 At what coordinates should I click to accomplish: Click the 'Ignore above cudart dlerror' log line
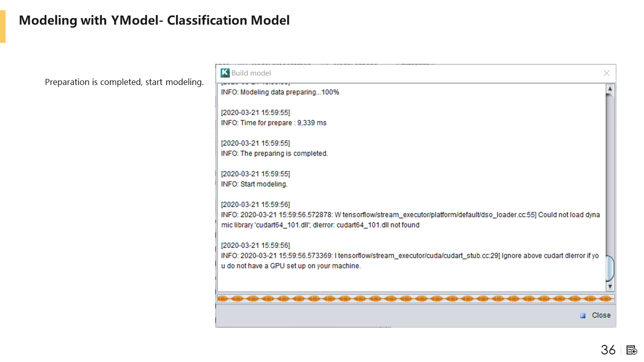tap(410, 260)
